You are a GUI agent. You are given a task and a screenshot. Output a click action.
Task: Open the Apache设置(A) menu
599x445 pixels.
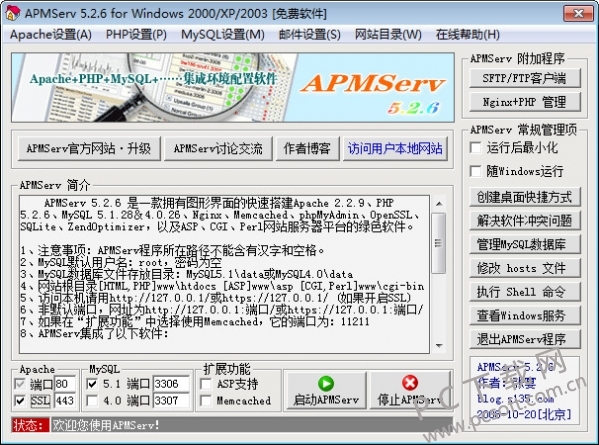coord(51,35)
